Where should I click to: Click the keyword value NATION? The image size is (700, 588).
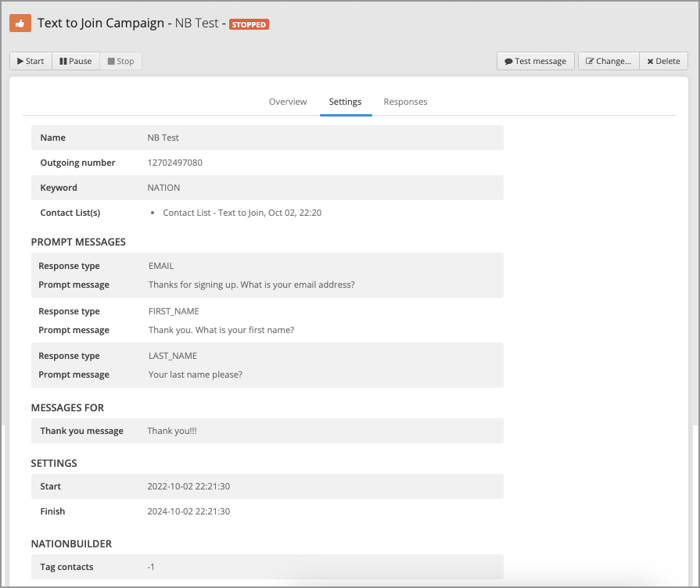click(x=163, y=188)
